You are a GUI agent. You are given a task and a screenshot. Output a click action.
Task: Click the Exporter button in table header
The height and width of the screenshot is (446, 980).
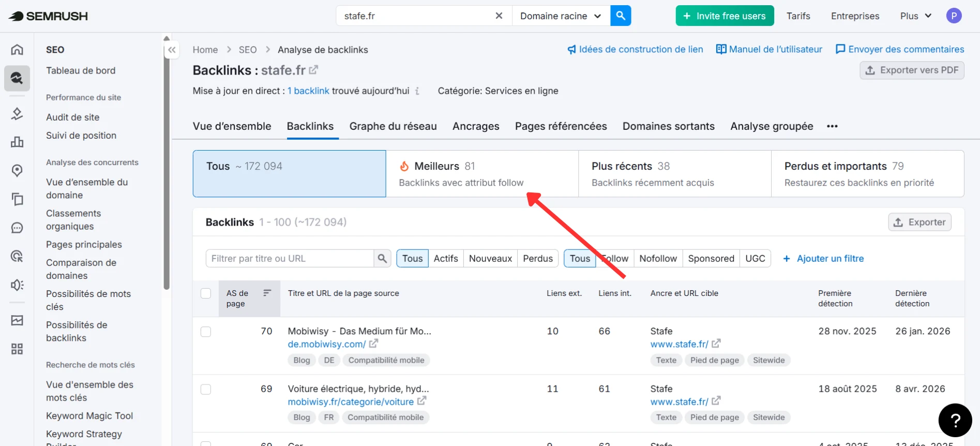click(x=919, y=222)
